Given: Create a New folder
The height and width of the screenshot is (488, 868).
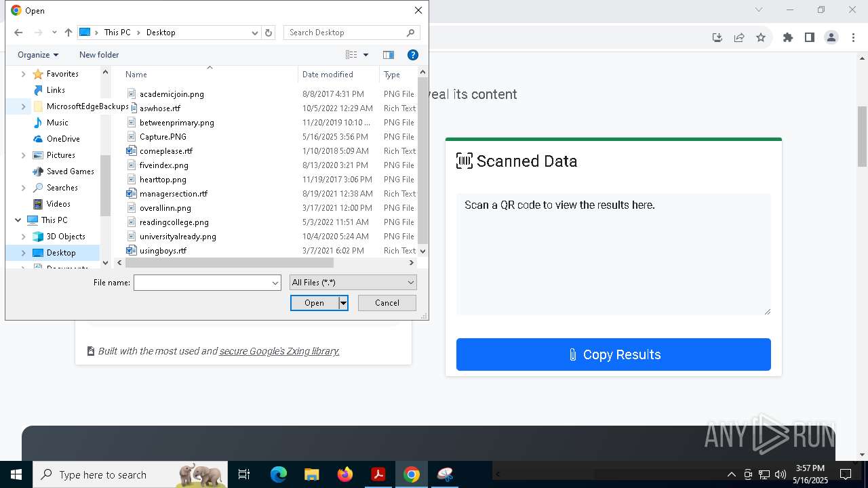Looking at the screenshot, I should point(99,55).
